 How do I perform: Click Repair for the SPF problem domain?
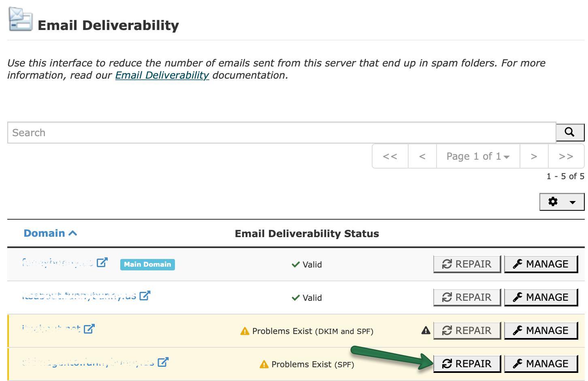(467, 364)
